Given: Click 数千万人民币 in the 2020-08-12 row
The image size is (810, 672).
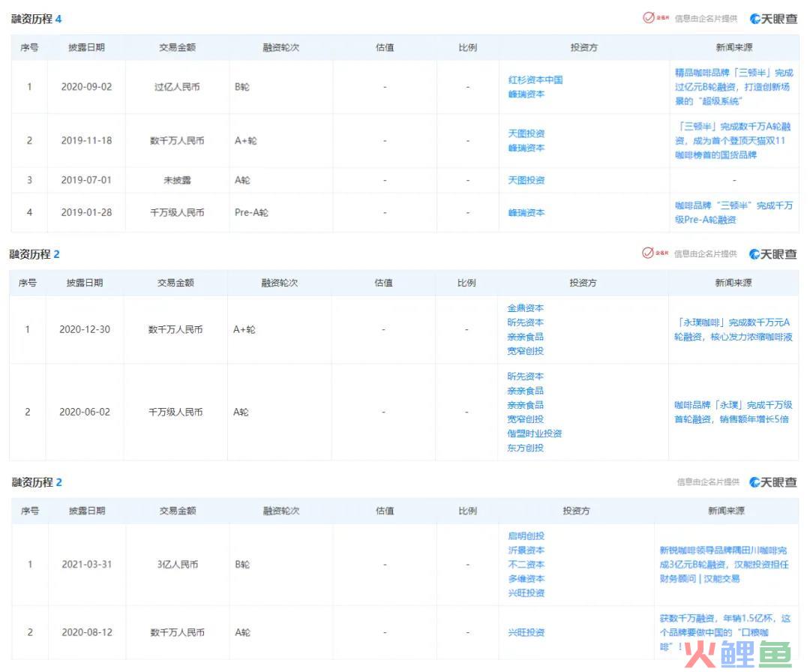Looking at the screenshot, I should (x=177, y=632).
